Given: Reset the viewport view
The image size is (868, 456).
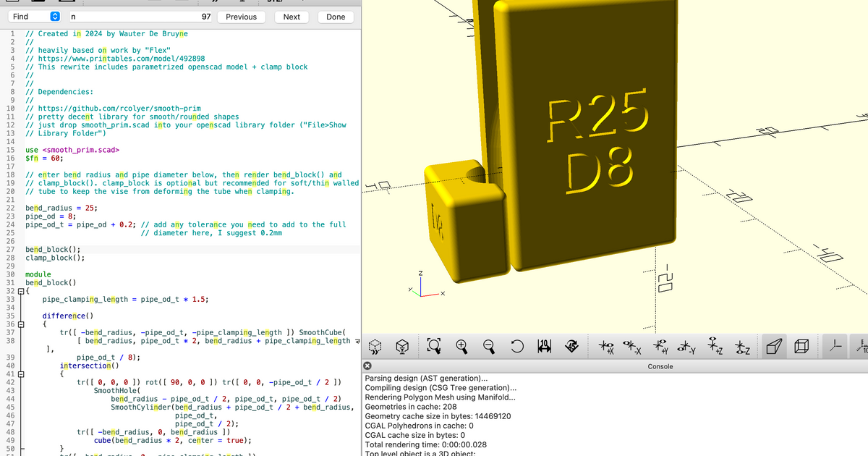Looking at the screenshot, I should (516, 346).
